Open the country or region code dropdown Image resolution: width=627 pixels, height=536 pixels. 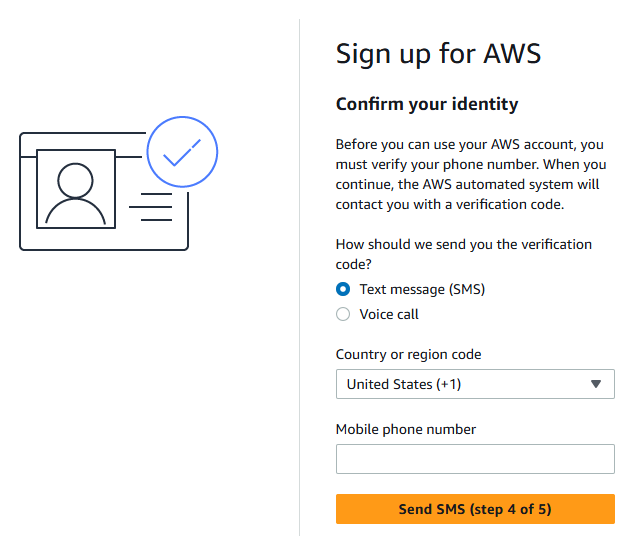click(x=475, y=384)
